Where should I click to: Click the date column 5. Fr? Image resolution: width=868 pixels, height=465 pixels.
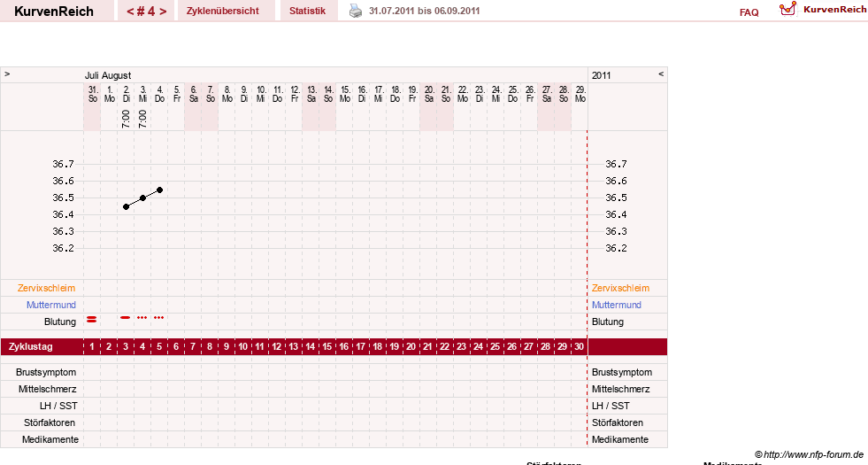point(177,94)
